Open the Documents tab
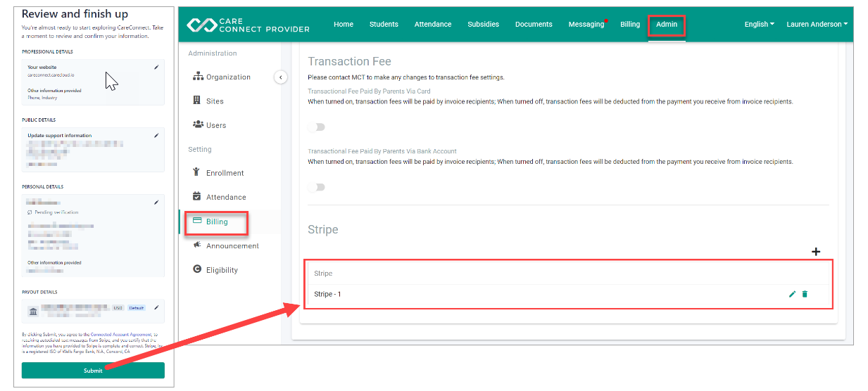This screenshot has height=391, width=868. [x=534, y=24]
